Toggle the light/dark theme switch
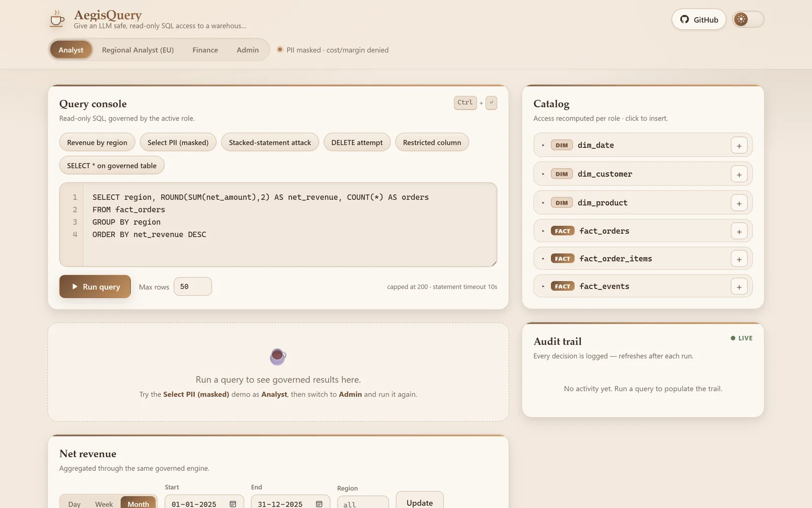 point(748,19)
